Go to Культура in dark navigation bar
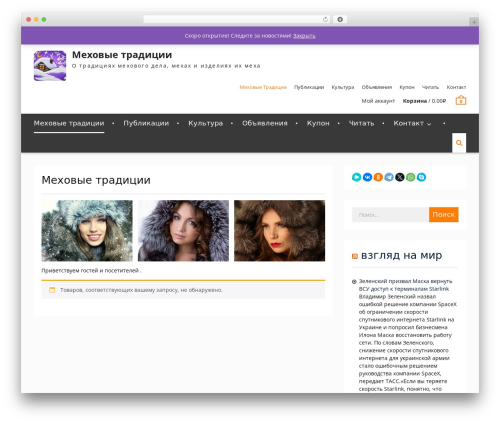Screen dimensions: 500x423 (206, 123)
